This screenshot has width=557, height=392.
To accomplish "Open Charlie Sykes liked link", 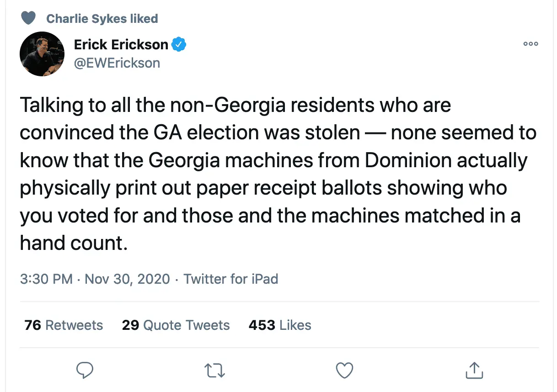I will [x=102, y=19].
